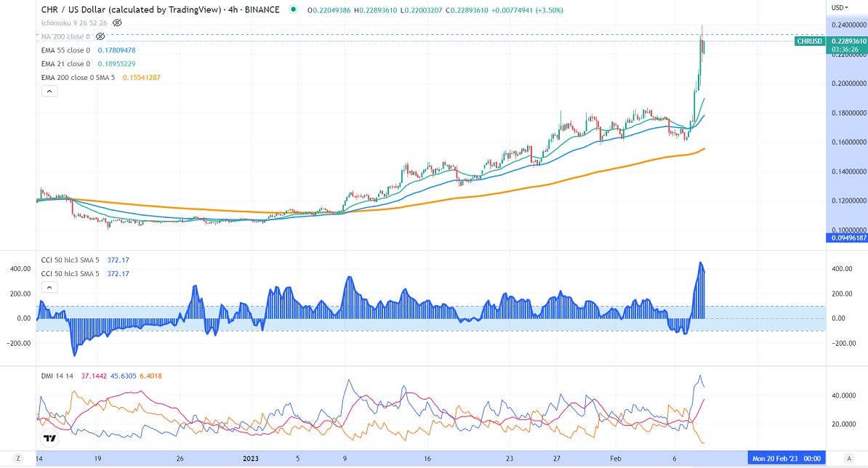Collapse the CCI pane indicator legend
The image size is (868, 468).
pyautogui.click(x=49, y=288)
